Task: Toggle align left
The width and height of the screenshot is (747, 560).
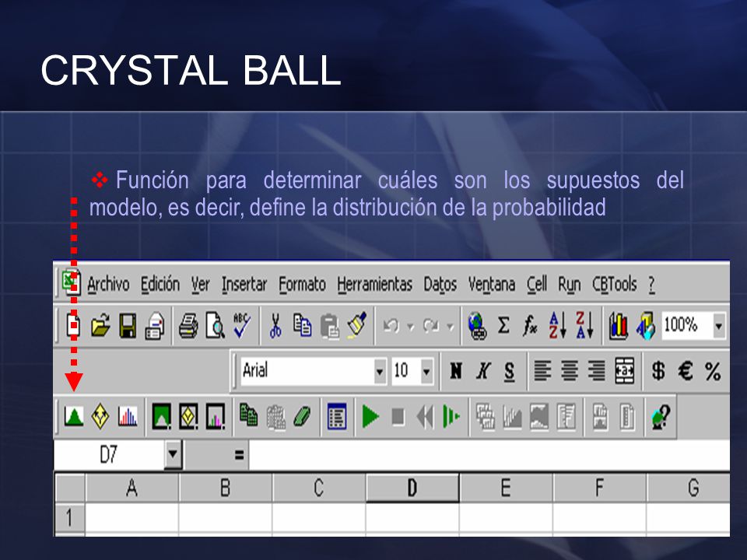Action: click(x=542, y=370)
